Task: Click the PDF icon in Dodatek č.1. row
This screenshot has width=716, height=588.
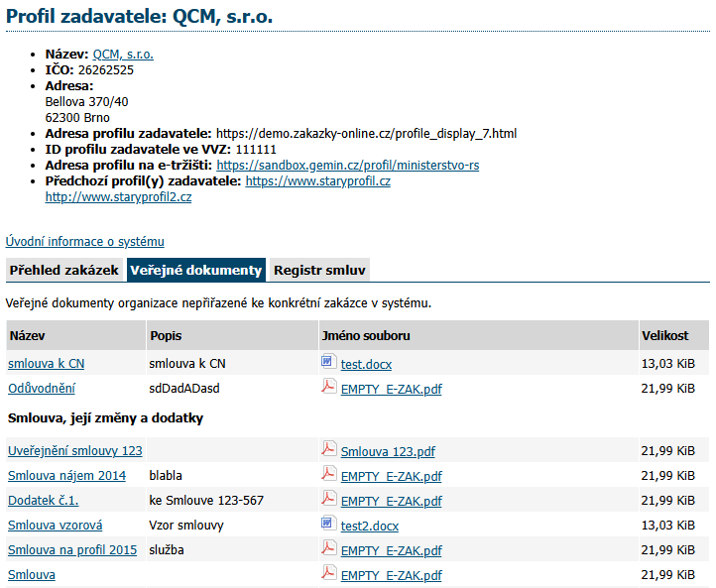Action: click(x=328, y=500)
